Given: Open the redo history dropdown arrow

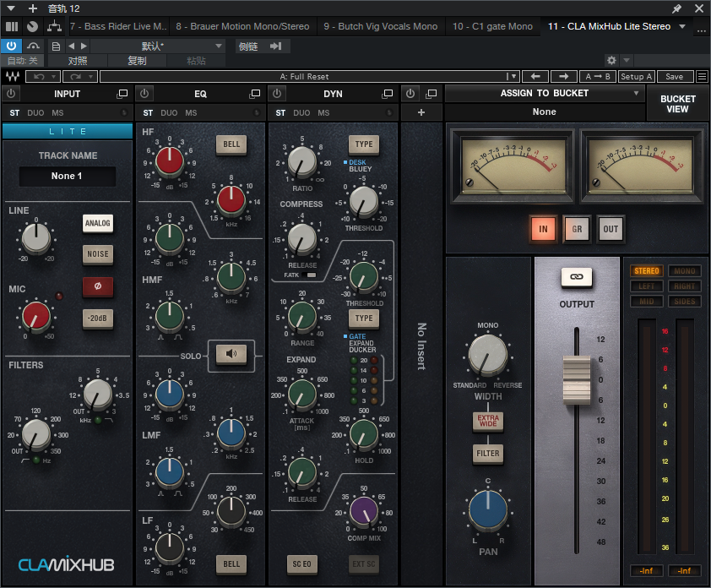Looking at the screenshot, I should pos(90,77).
